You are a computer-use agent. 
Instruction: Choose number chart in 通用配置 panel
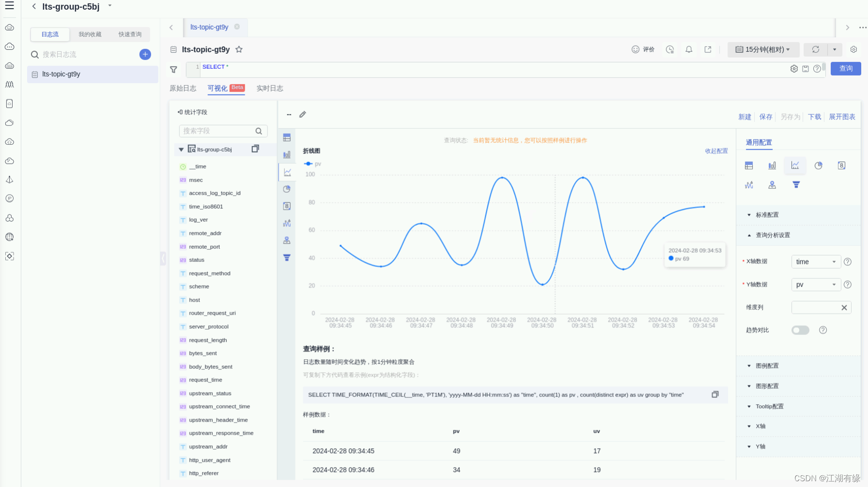click(x=842, y=166)
